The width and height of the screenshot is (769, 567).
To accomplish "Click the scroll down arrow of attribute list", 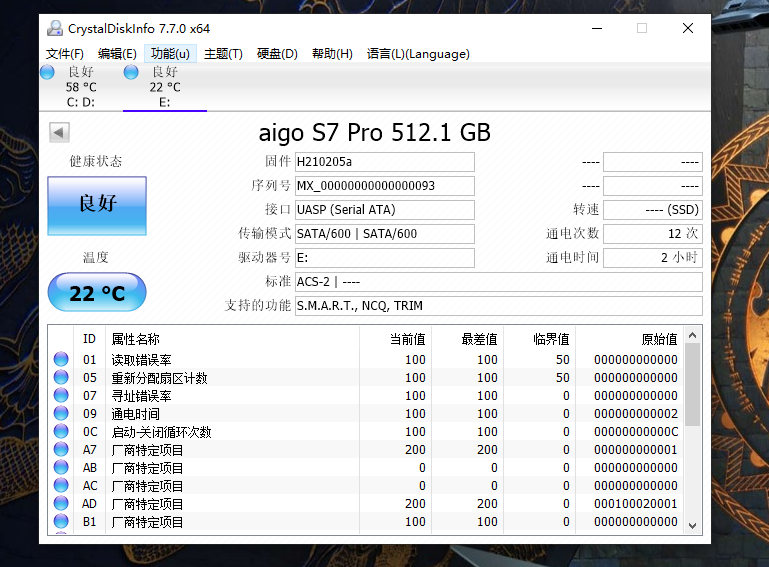I will click(692, 525).
